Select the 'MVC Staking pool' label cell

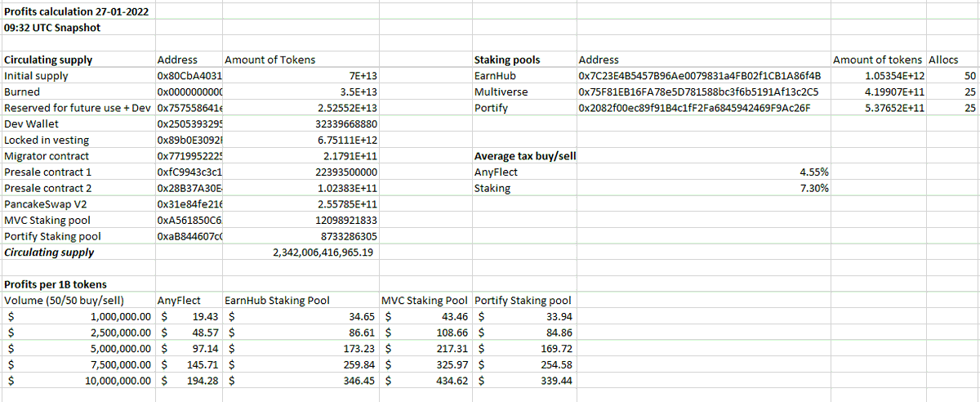click(x=47, y=220)
